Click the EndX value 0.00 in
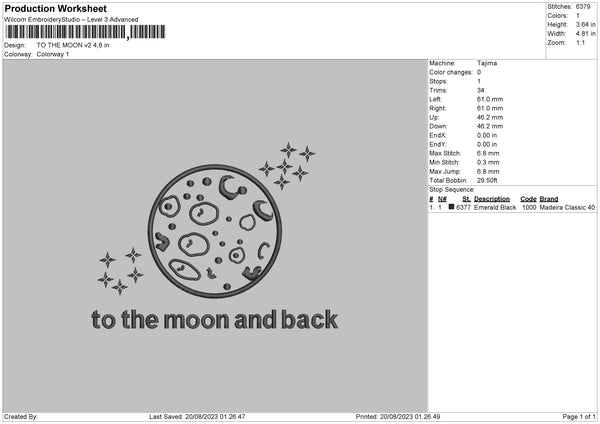The width and height of the screenshot is (600, 424). tap(487, 135)
